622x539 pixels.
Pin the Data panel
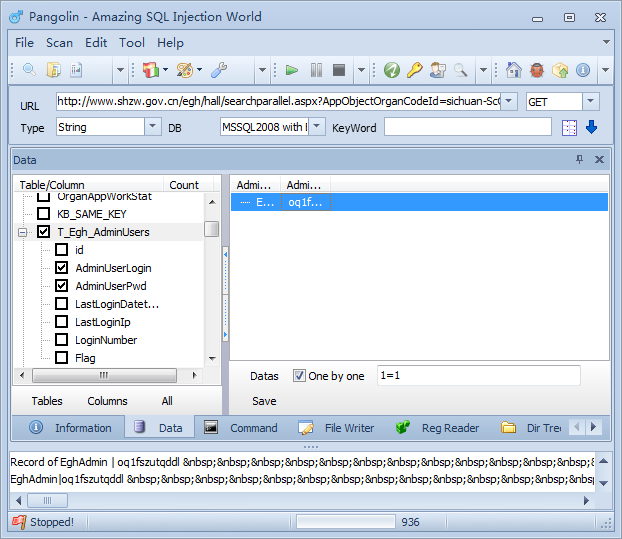click(580, 159)
